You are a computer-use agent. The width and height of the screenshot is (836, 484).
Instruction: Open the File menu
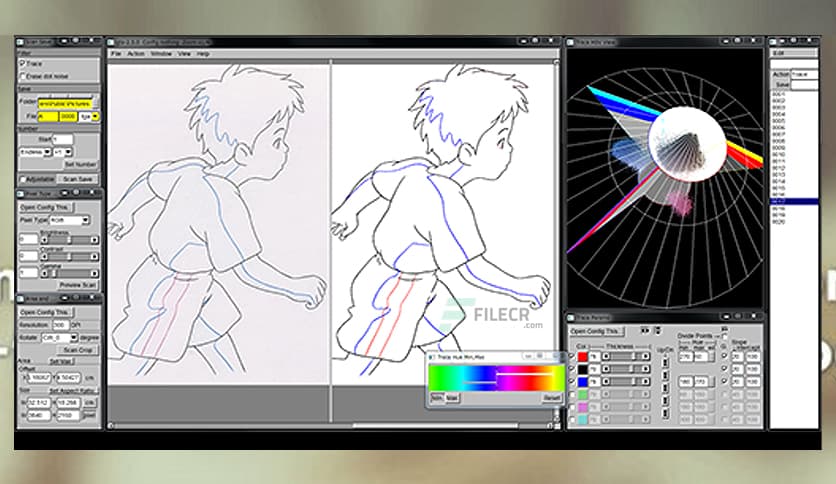(x=116, y=54)
